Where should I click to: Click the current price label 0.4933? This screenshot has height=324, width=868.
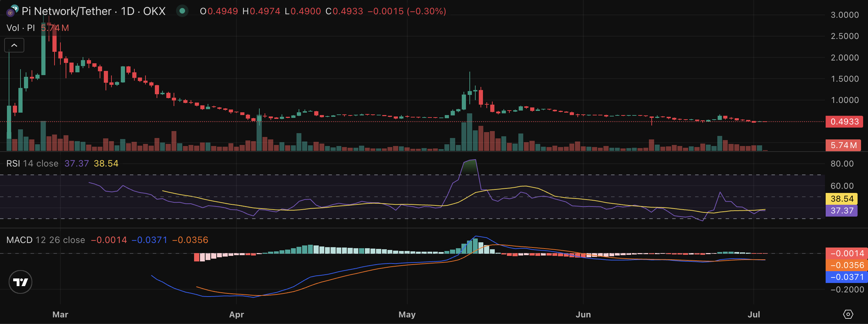(844, 122)
